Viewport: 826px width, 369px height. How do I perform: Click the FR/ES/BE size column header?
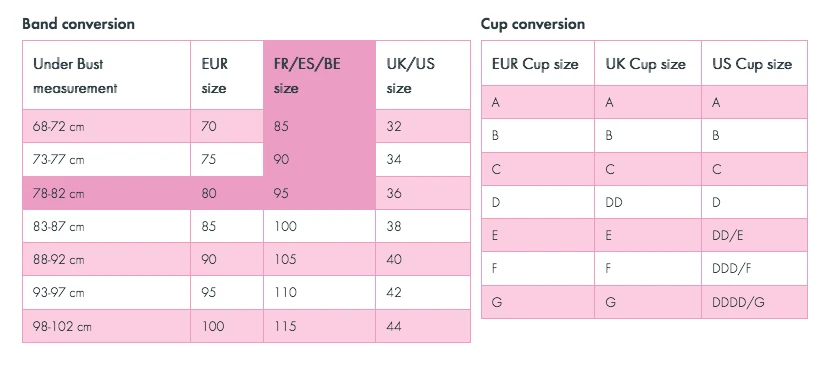(x=319, y=75)
